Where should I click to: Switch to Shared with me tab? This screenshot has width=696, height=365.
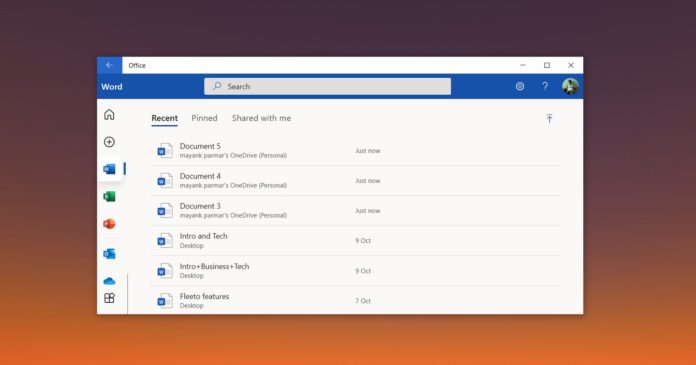[261, 118]
